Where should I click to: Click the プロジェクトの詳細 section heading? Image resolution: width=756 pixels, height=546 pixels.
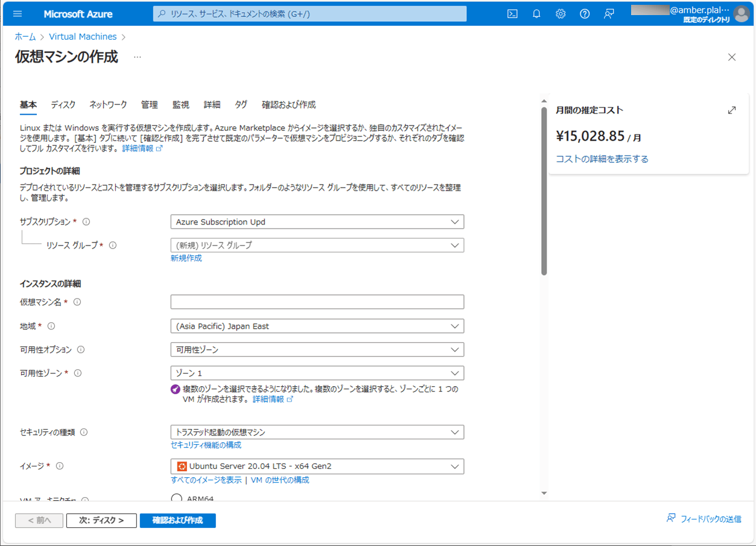coord(49,171)
